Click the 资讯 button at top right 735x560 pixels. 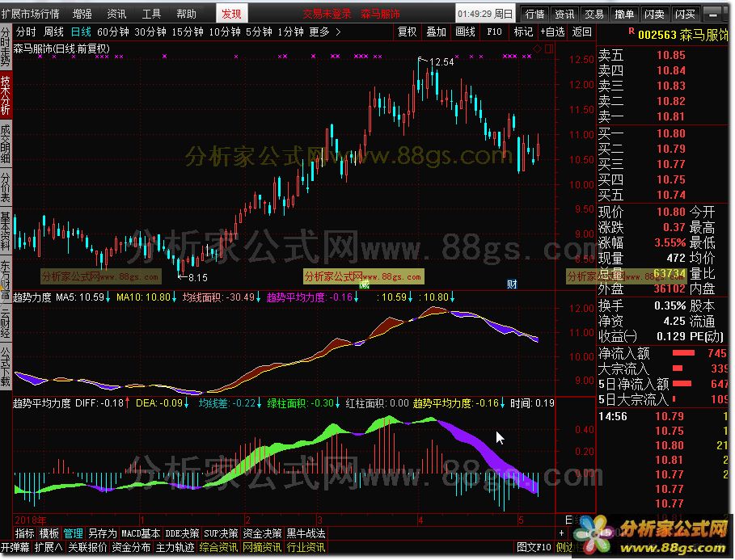565,14
